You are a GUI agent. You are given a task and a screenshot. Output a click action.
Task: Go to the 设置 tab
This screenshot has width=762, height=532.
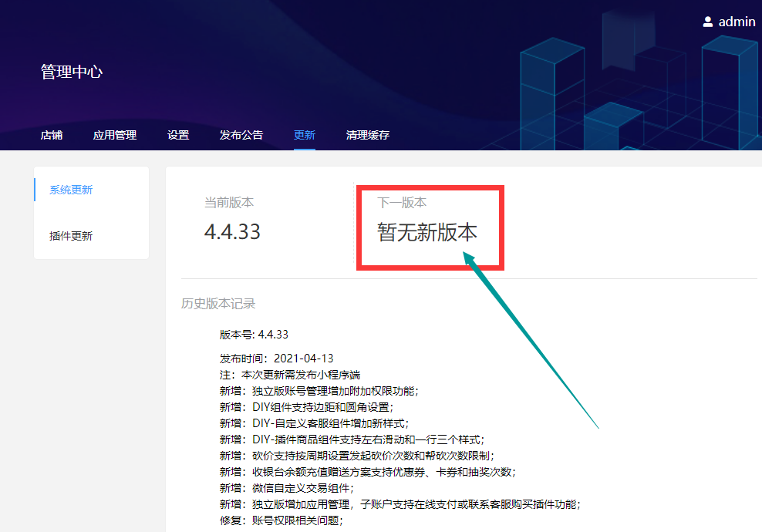(x=178, y=135)
